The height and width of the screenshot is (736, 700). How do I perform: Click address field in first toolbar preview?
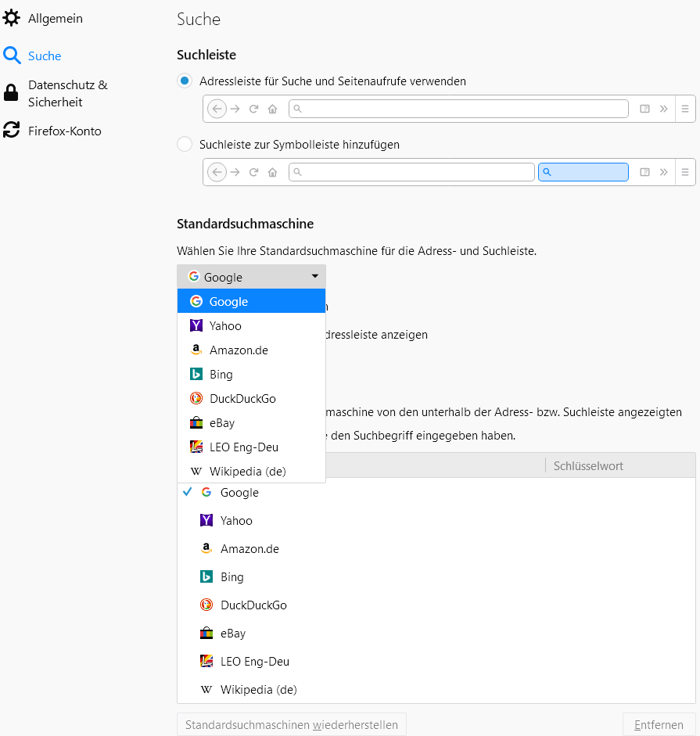pyautogui.click(x=458, y=109)
